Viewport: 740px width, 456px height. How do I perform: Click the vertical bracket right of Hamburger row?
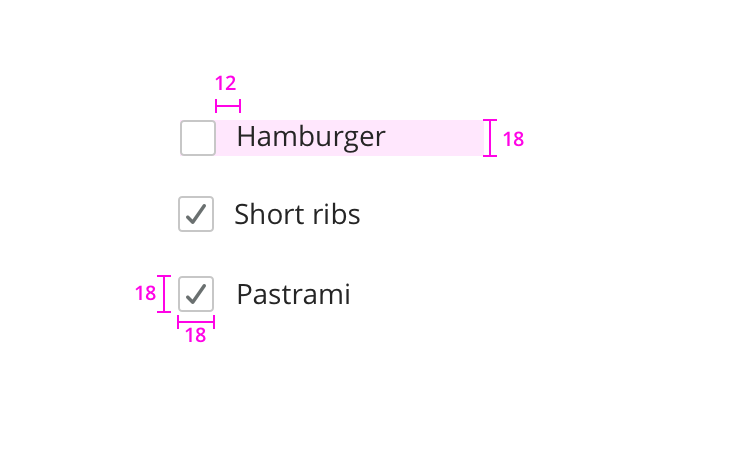(x=490, y=138)
